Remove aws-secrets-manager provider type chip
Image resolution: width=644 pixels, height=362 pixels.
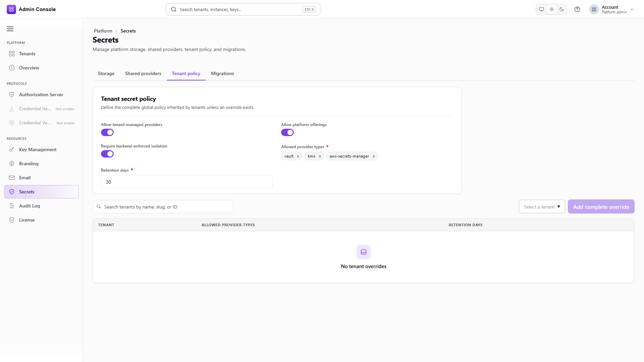click(x=374, y=156)
